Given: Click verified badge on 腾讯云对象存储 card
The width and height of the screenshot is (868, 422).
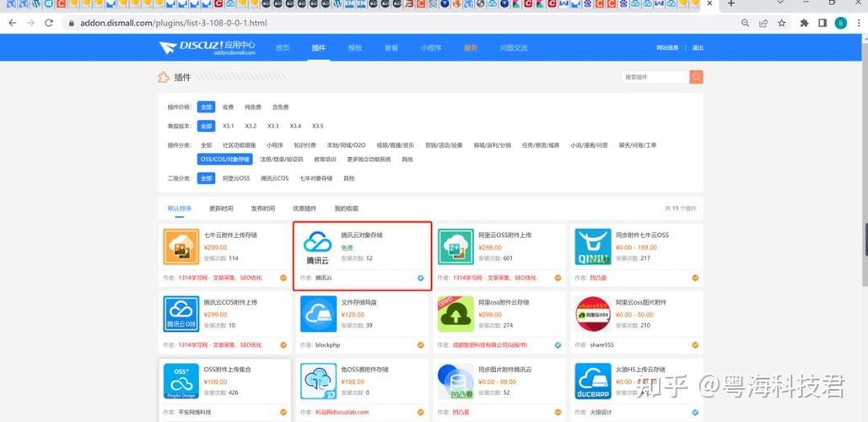Looking at the screenshot, I should (421, 278).
